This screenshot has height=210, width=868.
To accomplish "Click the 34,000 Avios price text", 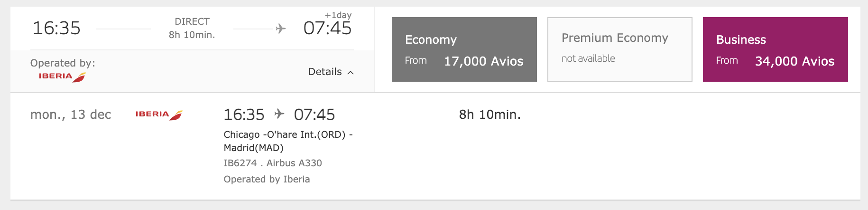I will (795, 61).
